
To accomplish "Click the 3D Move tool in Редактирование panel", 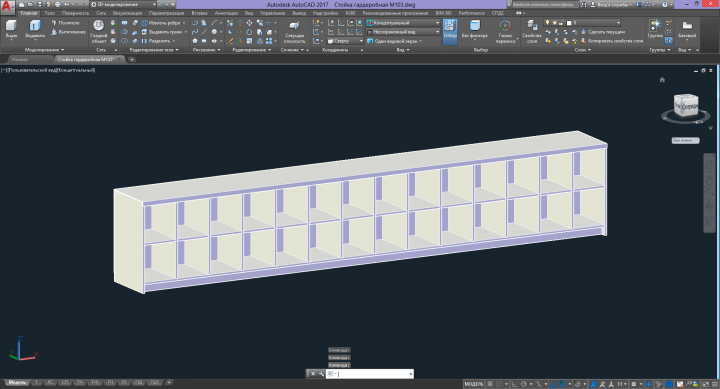I will tap(240, 23).
